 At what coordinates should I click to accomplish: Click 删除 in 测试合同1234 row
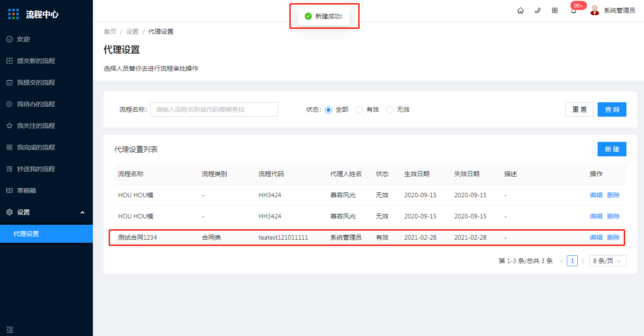(x=613, y=237)
